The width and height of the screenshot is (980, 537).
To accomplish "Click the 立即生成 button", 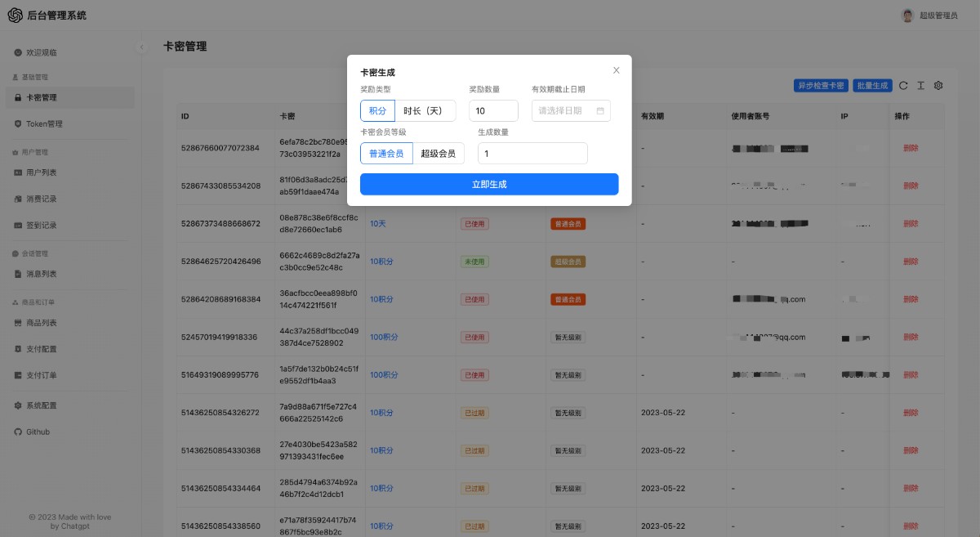I will tap(489, 184).
